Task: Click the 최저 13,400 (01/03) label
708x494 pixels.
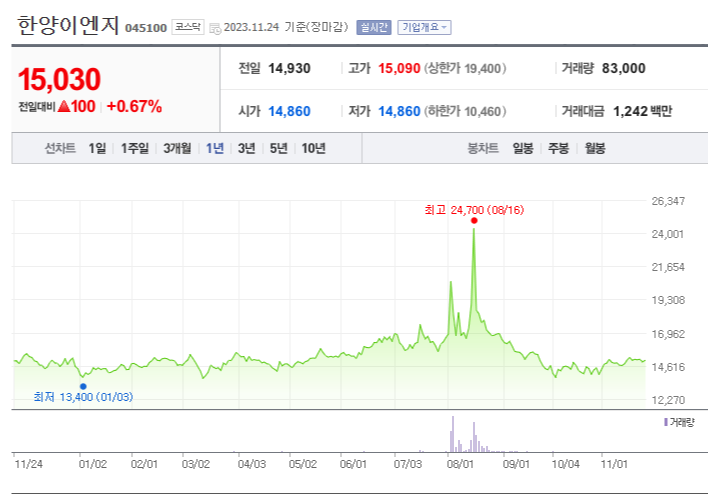Action: pyautogui.click(x=84, y=397)
